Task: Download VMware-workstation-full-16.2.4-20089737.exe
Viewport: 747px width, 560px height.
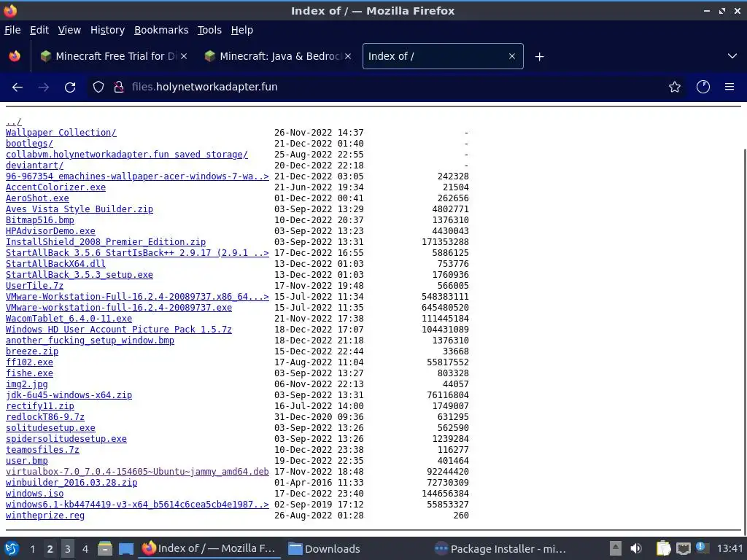Action: 119,308
